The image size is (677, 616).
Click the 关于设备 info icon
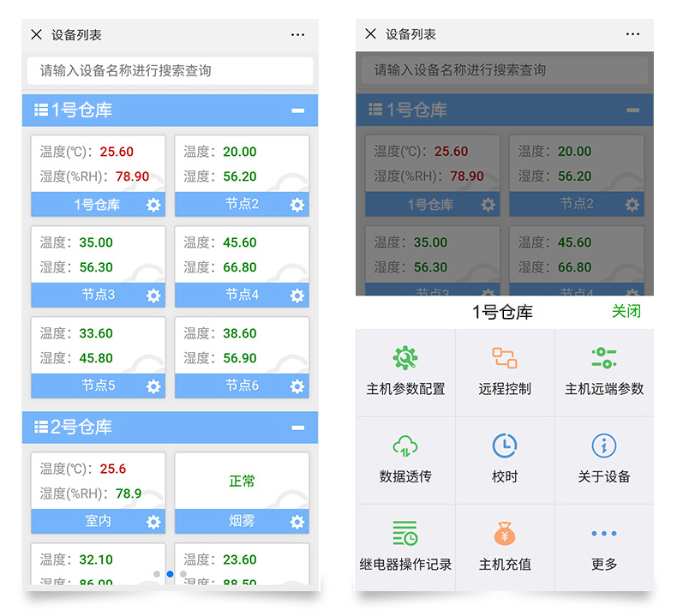click(604, 446)
